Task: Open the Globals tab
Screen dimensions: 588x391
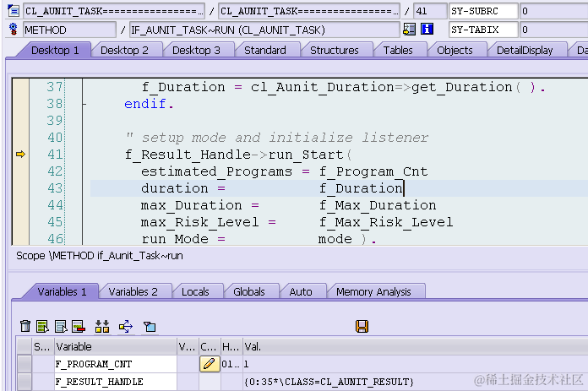Action: click(249, 291)
